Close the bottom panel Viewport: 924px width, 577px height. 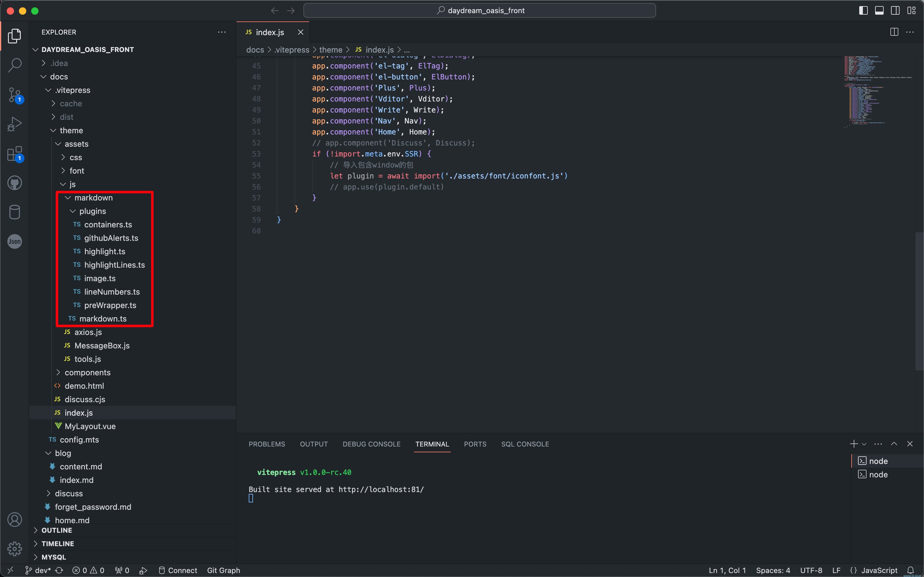tap(910, 444)
